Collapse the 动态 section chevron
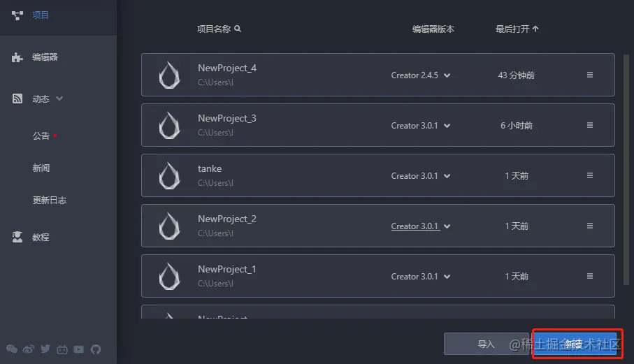The image size is (634, 364). coord(59,99)
